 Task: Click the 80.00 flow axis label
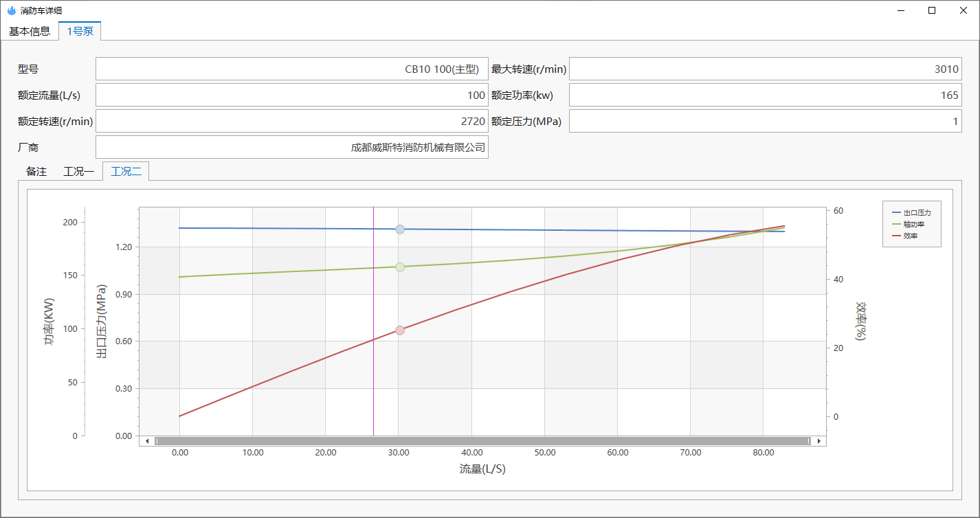764,453
